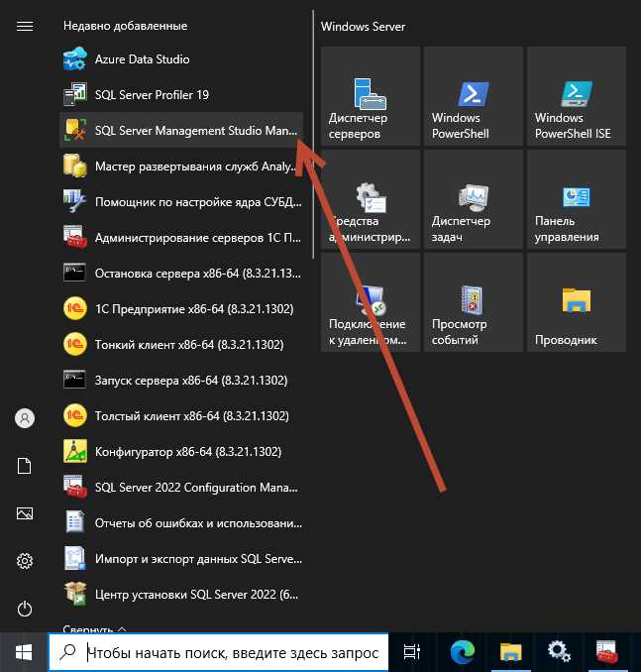Open Azure Data Studio from recently added
Viewport: 641px width, 672px height.
(181, 59)
